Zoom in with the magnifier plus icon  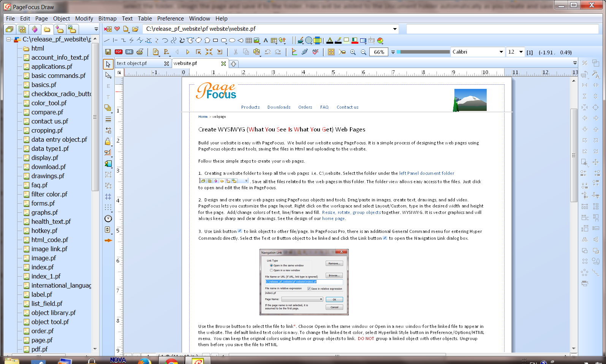[x=353, y=52]
